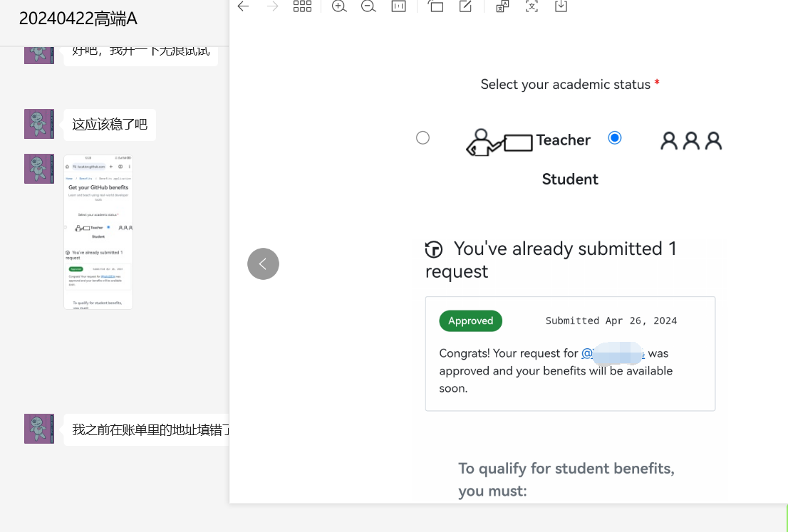Zoom out of the image
788x532 pixels.
point(368,6)
